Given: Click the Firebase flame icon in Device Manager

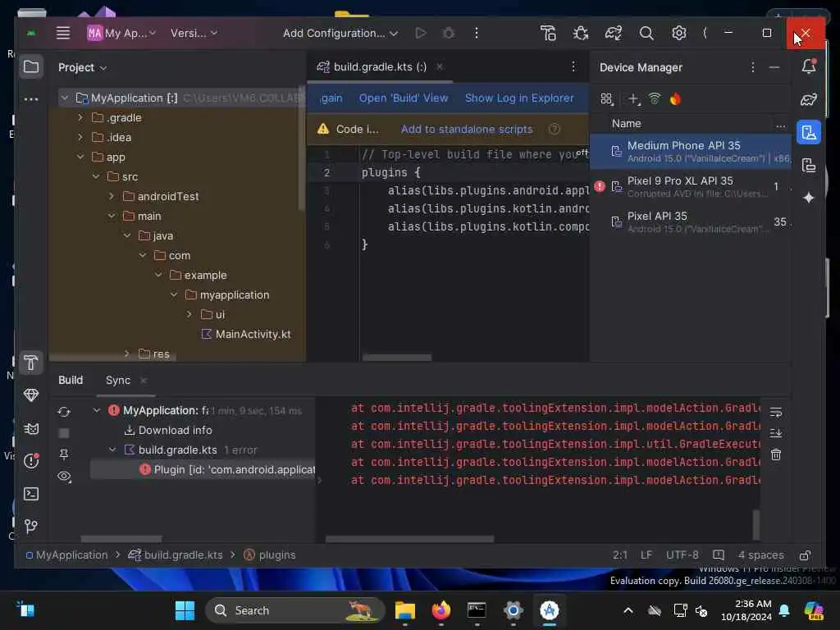Looking at the screenshot, I should tap(676, 98).
